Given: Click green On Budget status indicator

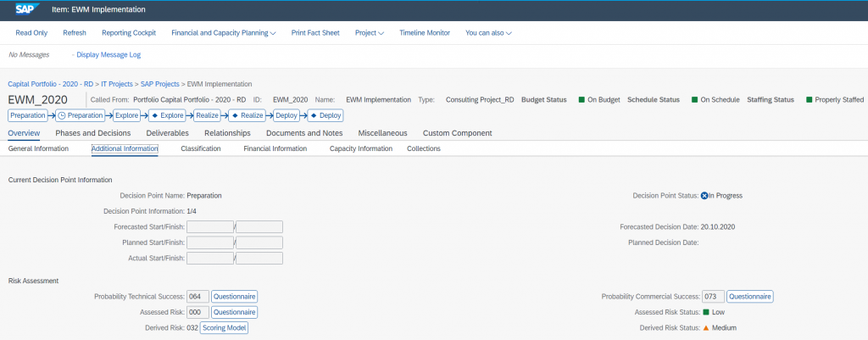Looking at the screenshot, I should (581, 100).
